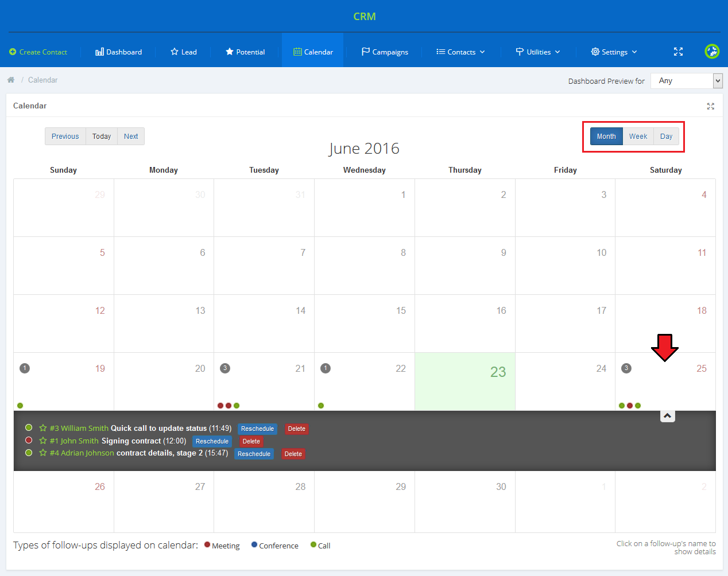Jump to Today
Screen dimensions: 728x576
coord(102,137)
